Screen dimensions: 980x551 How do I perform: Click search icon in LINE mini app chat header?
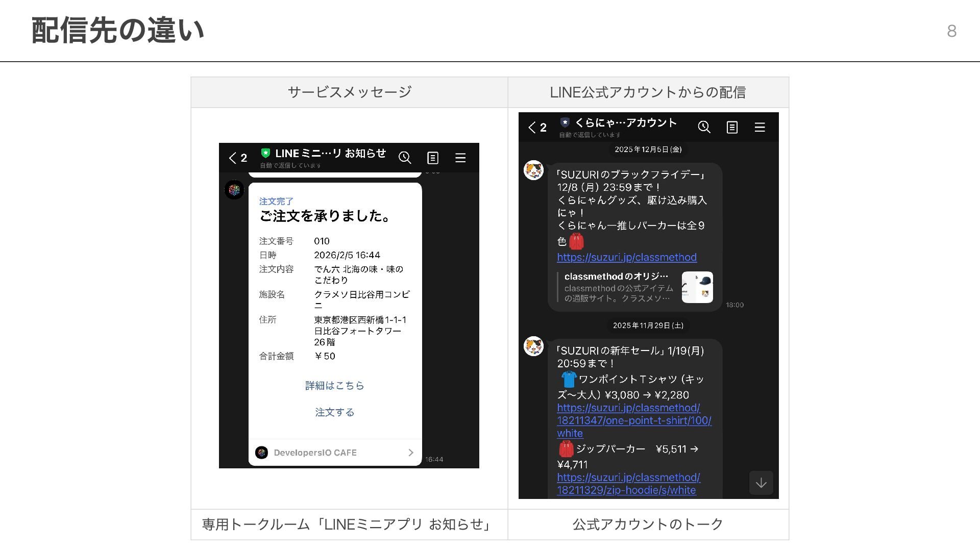[x=405, y=158]
